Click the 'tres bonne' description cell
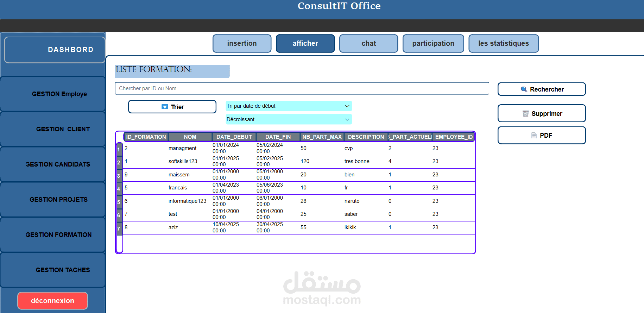Image resolution: width=644 pixels, height=313 pixels. pos(365,161)
